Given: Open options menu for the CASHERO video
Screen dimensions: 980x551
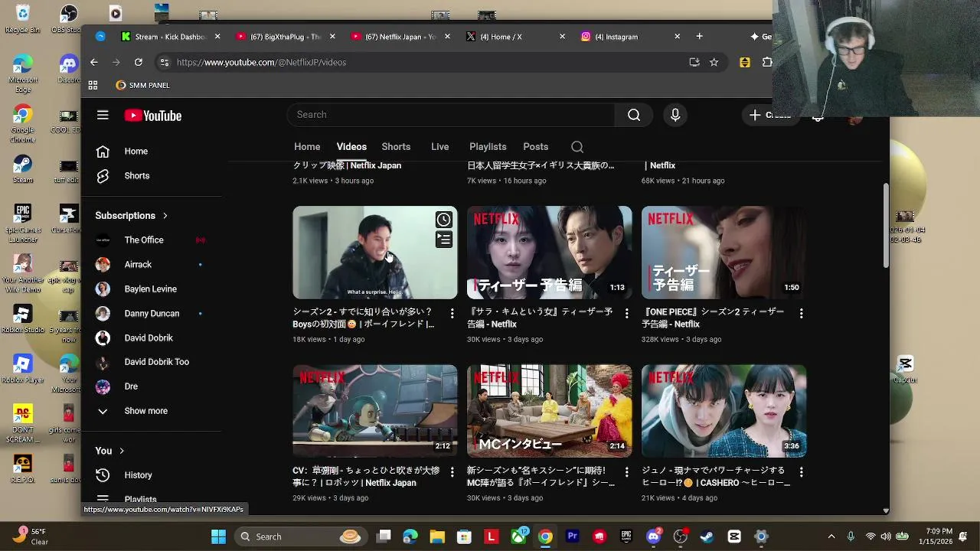Looking at the screenshot, I should [801, 472].
